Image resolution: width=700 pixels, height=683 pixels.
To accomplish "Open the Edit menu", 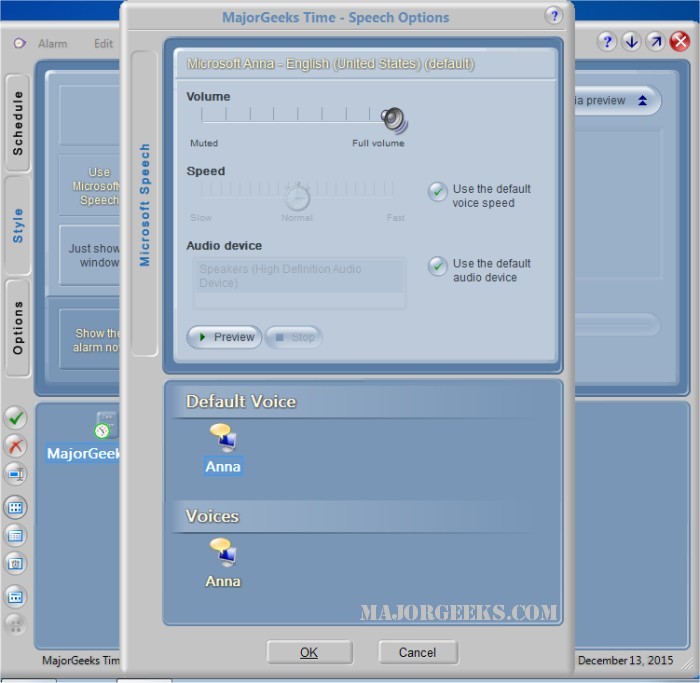I will [103, 44].
